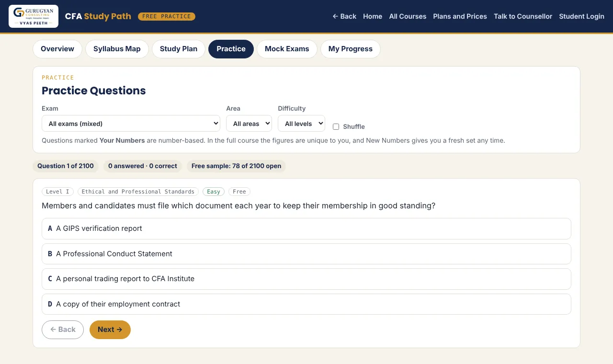This screenshot has width=613, height=364.
Task: Enable the Shuffle checkbox
Action: pyautogui.click(x=336, y=127)
